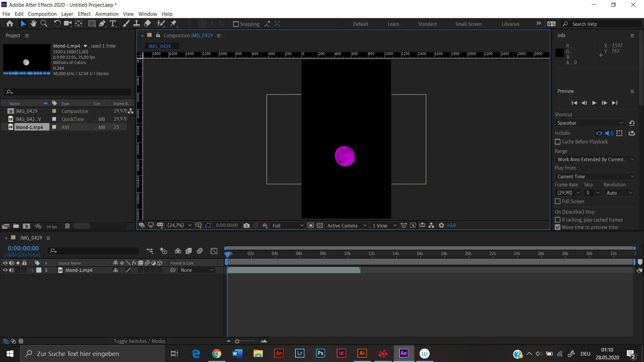The height and width of the screenshot is (362, 644).
Task: Select the Puppet Pin tool
Action: 173,23
